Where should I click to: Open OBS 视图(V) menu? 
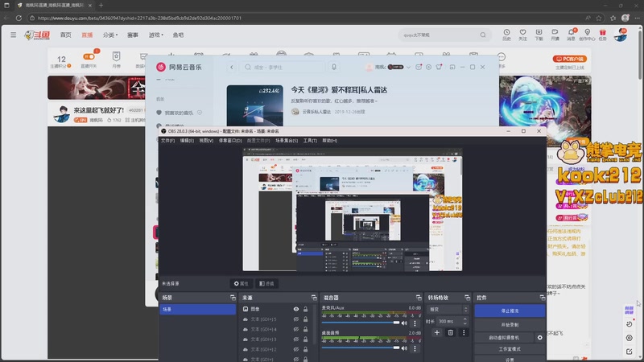point(206,140)
